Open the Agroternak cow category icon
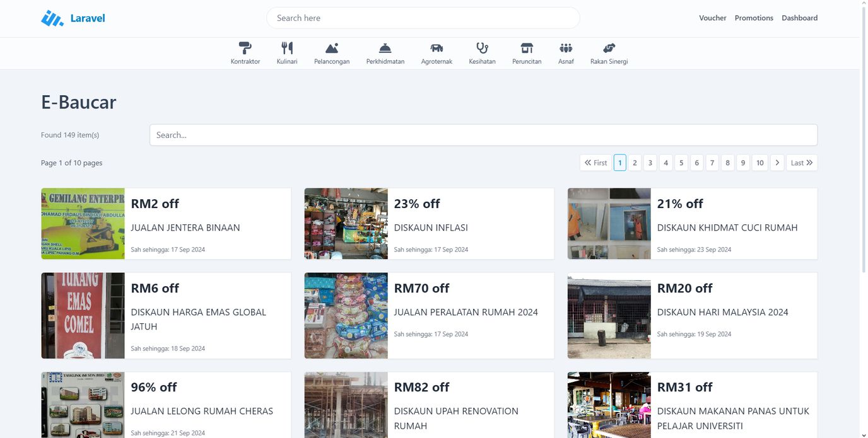This screenshot has width=868, height=438. [437, 48]
